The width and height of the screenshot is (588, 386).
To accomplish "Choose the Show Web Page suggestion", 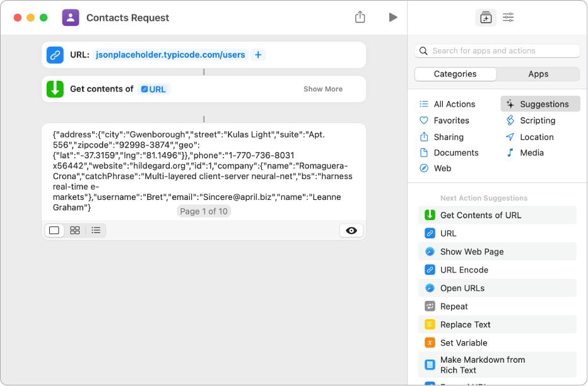I will 497,251.
